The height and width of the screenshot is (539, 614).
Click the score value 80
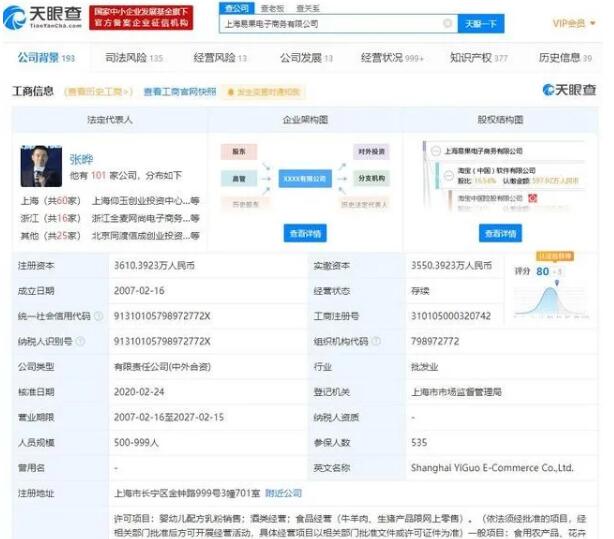[543, 271]
